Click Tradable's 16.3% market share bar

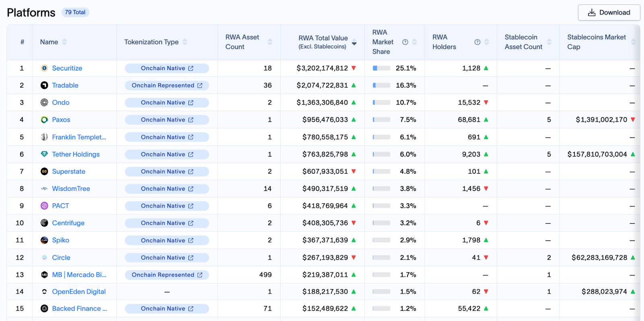[x=382, y=85]
